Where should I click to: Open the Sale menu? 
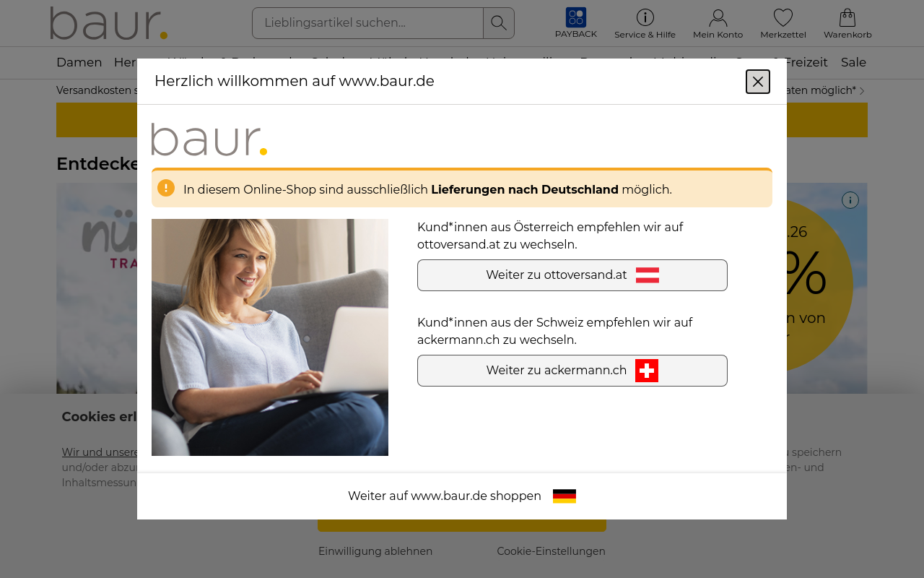coord(853,63)
